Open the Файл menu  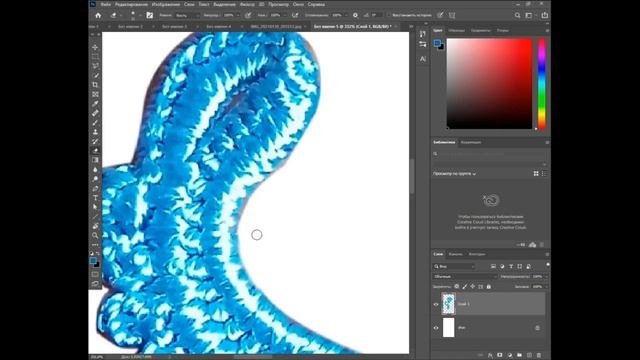click(105, 4)
